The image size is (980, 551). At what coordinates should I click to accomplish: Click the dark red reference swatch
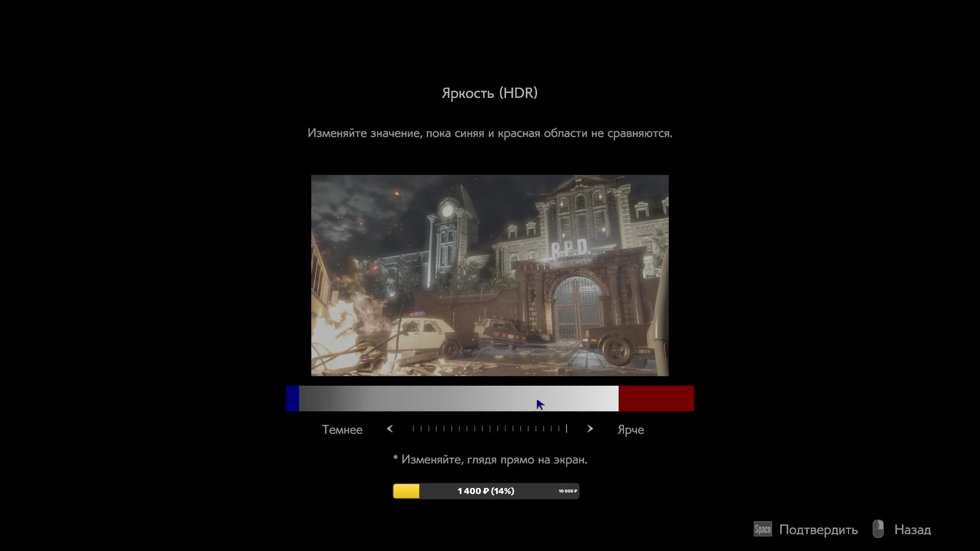(656, 398)
